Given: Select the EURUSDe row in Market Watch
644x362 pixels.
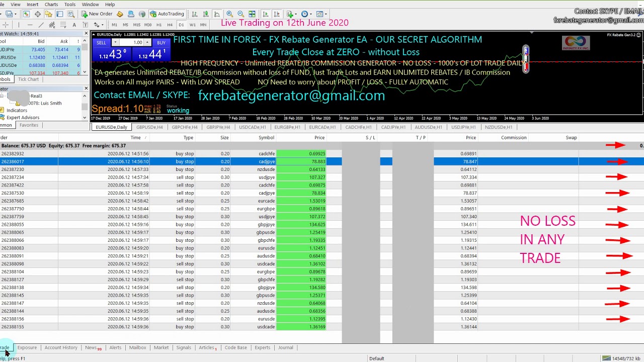Looking at the screenshot, I should 40,57.
